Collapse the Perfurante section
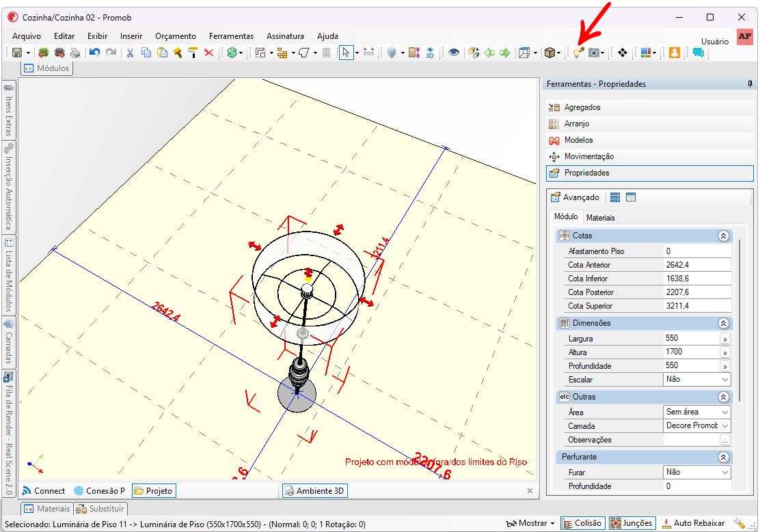The height and width of the screenshot is (532, 760). tap(723, 457)
